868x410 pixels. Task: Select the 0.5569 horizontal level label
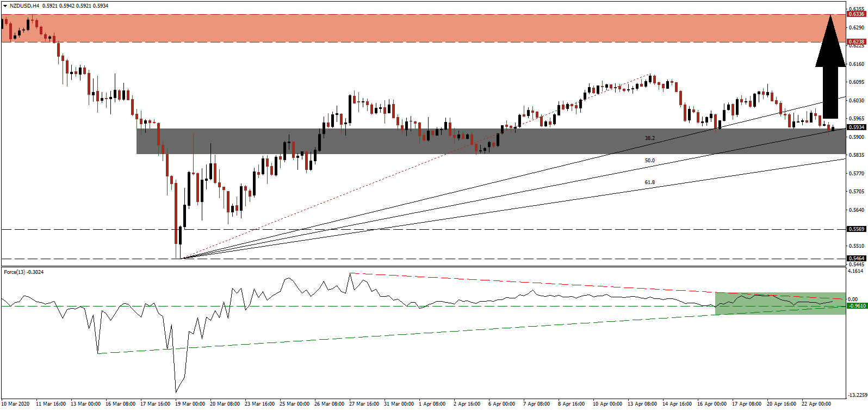pyautogui.click(x=857, y=229)
